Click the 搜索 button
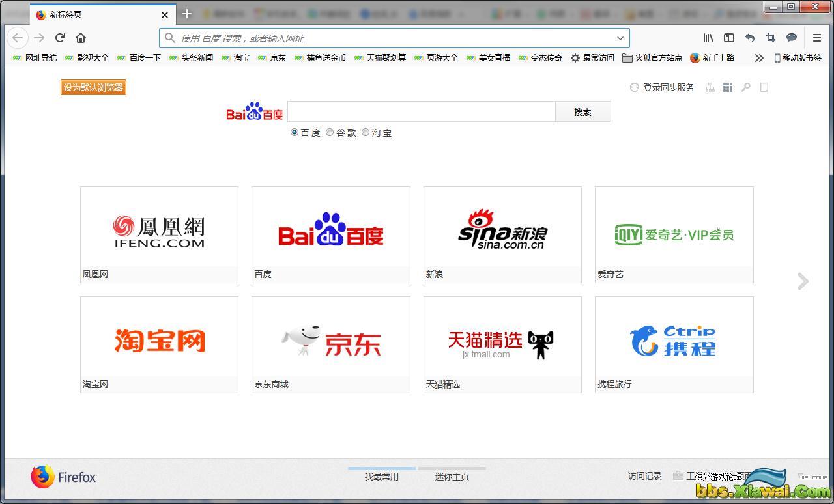 (x=582, y=112)
